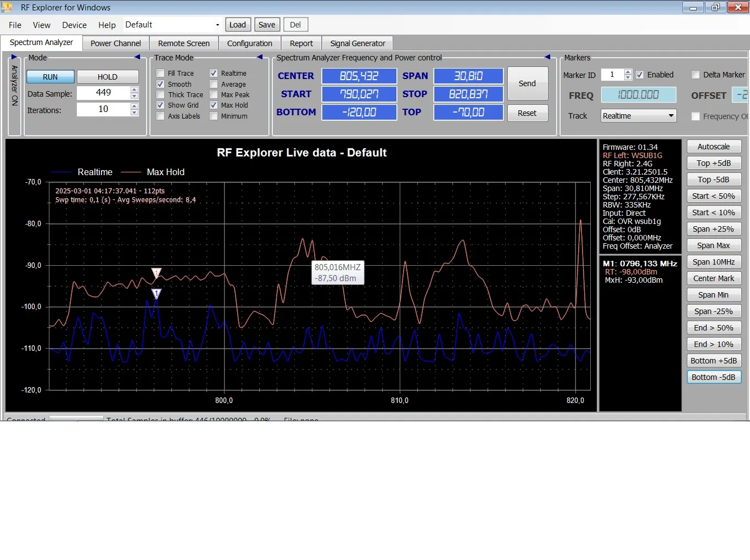
Task: Select the Realtime marker 1 triangle on graph
Action: [x=156, y=294]
